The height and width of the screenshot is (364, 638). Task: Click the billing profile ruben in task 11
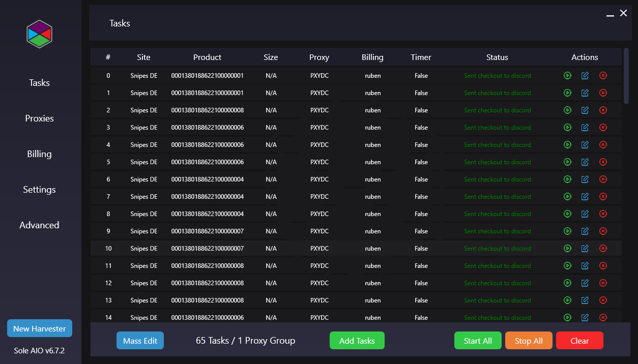(373, 266)
